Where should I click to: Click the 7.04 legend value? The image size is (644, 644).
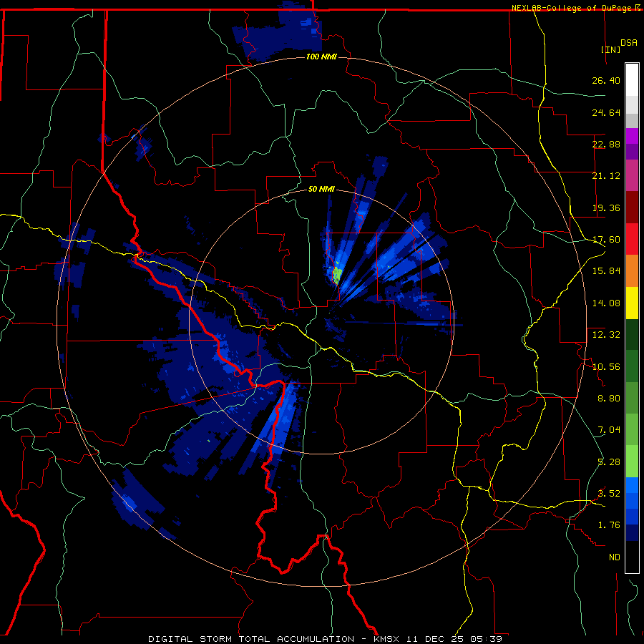[x=609, y=430]
